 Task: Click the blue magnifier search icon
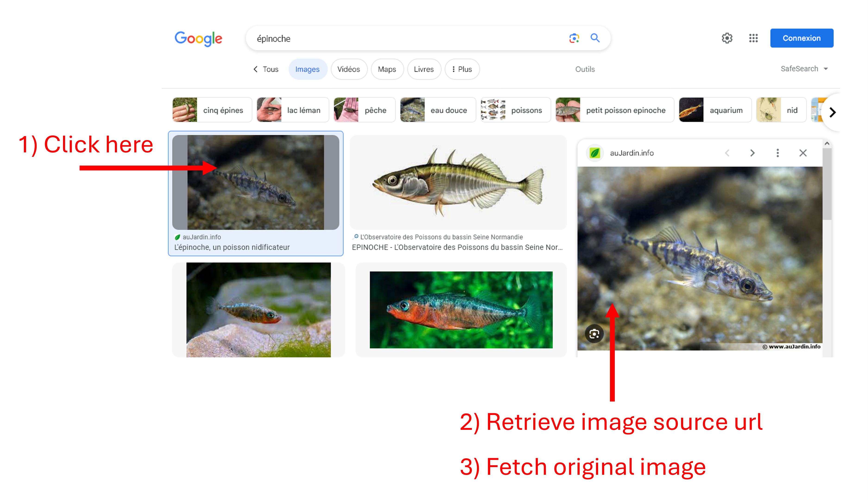pos(595,38)
